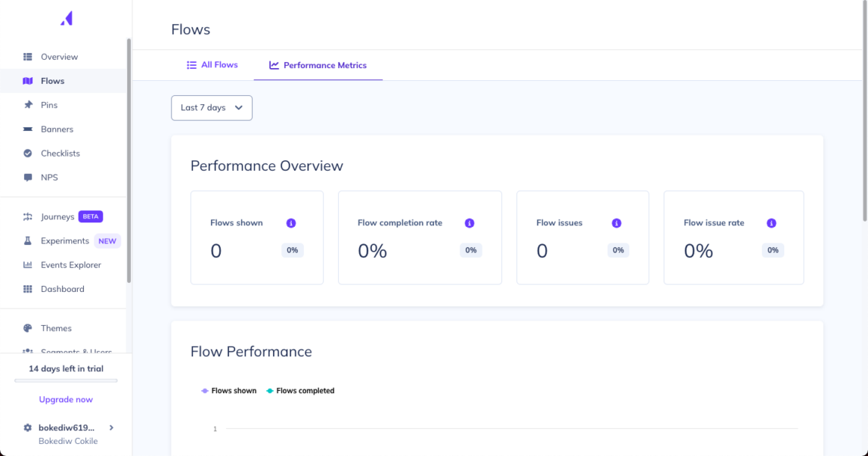Image resolution: width=868 pixels, height=456 pixels.
Task: Expand the account menu chevron
Action: pos(111,428)
